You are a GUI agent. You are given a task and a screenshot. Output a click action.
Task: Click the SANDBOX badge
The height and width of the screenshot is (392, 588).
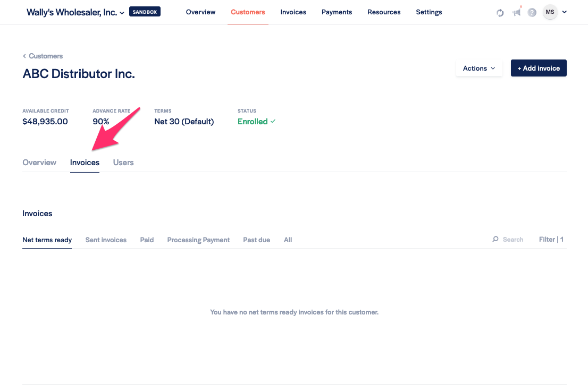coord(145,12)
